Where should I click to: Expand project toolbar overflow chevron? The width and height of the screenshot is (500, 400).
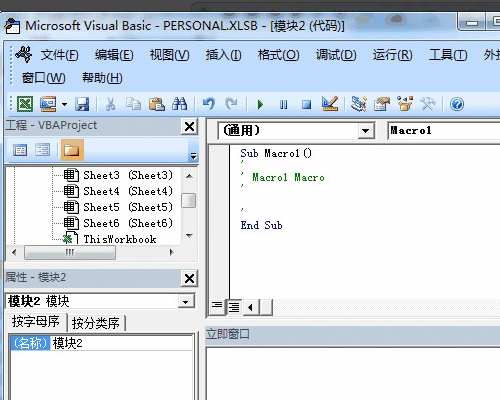(193, 155)
